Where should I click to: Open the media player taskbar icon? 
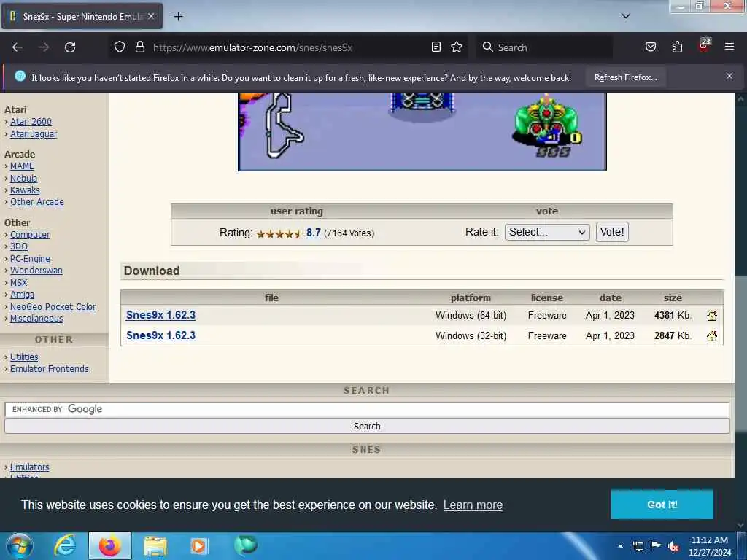point(198,545)
